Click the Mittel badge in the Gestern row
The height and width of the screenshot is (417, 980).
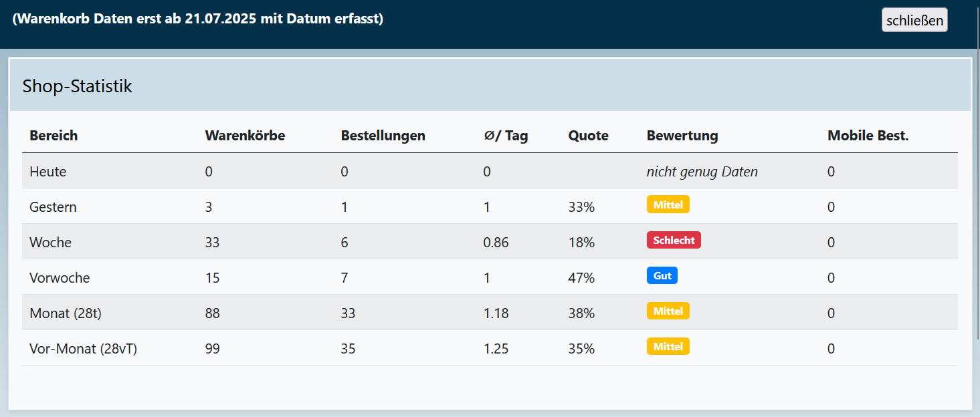click(668, 204)
